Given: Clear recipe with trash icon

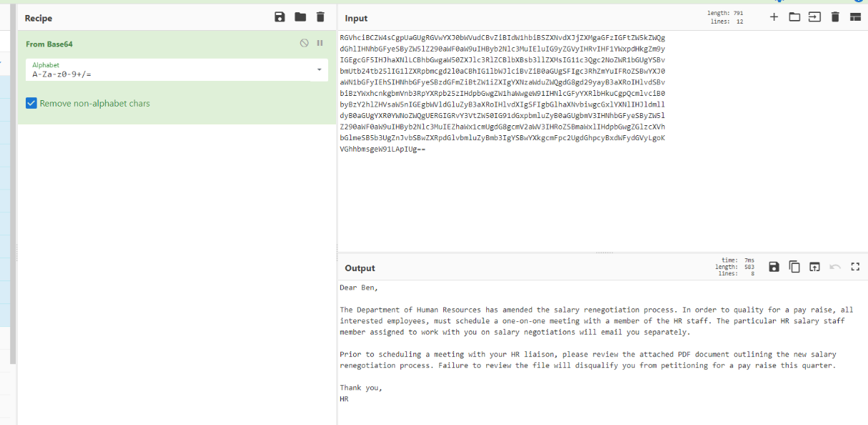Looking at the screenshot, I should (320, 17).
